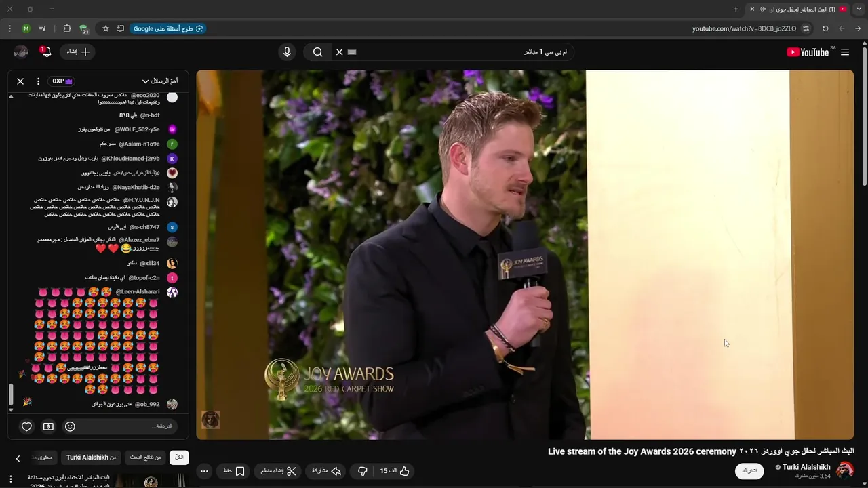Select the 'من نتائج البحث' filter chip
The width and height of the screenshot is (868, 488).
[x=146, y=457]
